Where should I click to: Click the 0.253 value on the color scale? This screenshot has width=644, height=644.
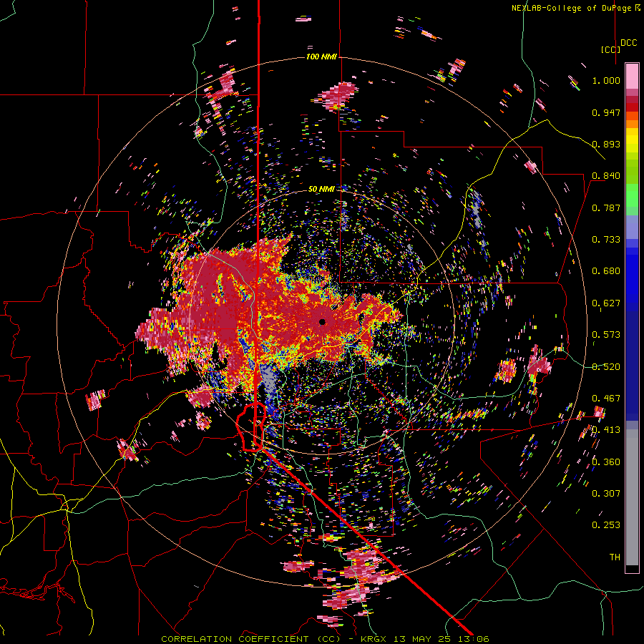click(606, 525)
